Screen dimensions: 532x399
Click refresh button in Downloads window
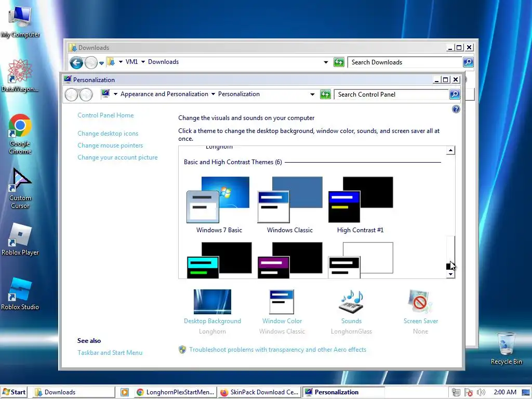tap(339, 62)
